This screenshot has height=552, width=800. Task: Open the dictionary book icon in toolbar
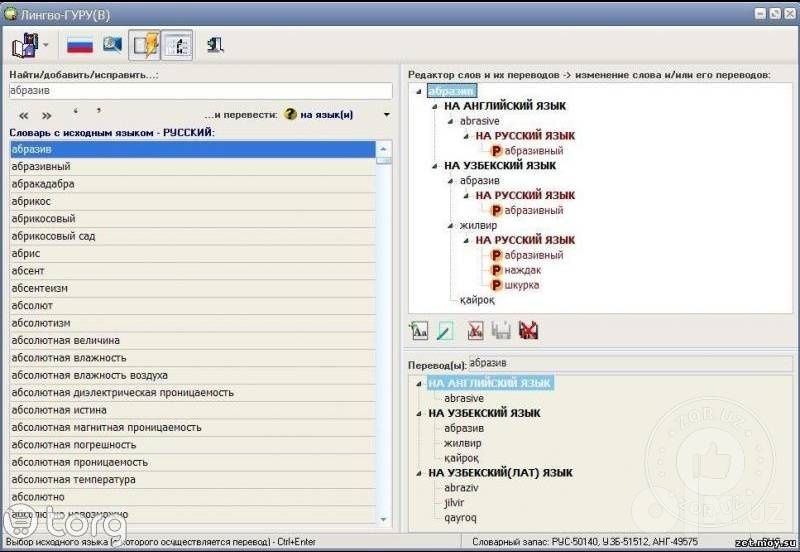(x=25, y=45)
